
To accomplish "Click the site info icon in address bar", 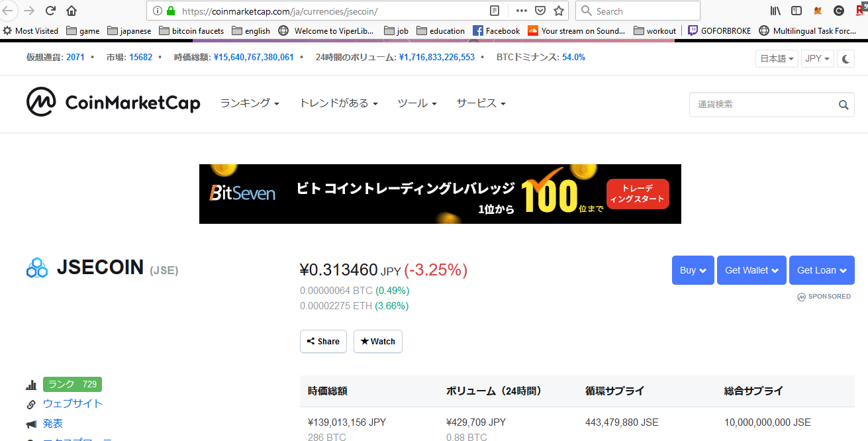I will coord(157,11).
